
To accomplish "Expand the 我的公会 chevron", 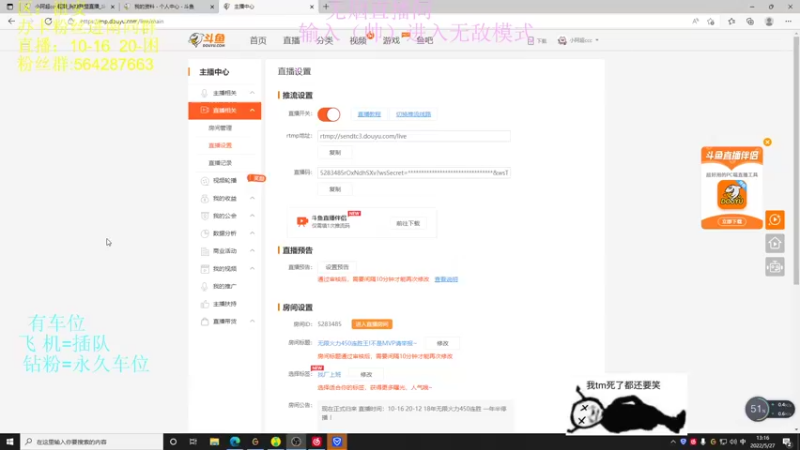I will [x=252, y=216].
